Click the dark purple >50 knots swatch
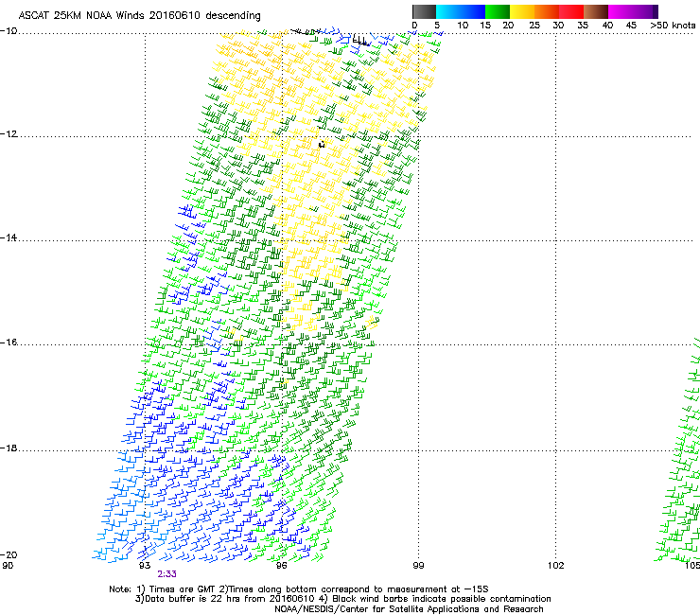The image size is (700, 615). (656, 11)
